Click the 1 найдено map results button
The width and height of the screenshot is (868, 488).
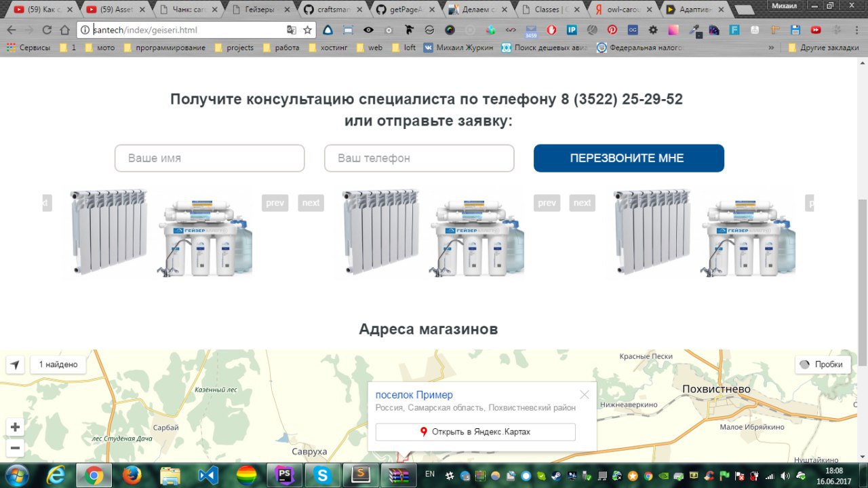coord(58,364)
